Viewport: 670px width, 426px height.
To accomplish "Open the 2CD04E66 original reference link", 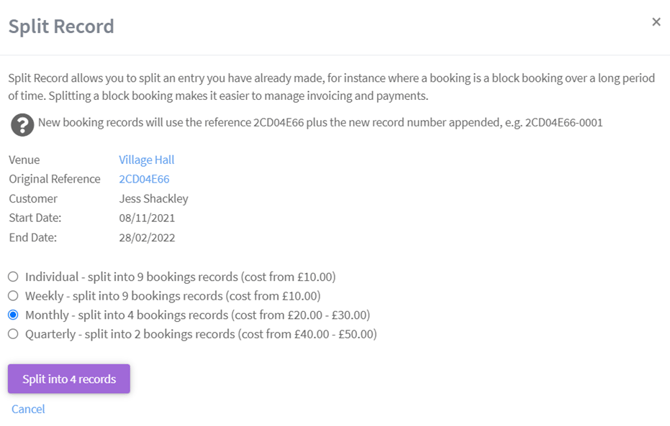I will [x=144, y=179].
